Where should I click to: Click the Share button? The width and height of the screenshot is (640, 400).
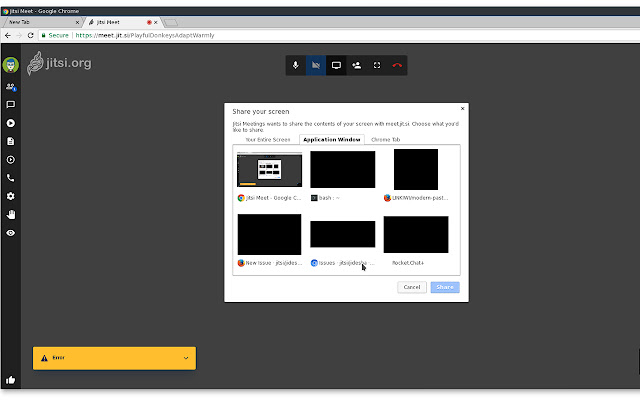tap(445, 287)
